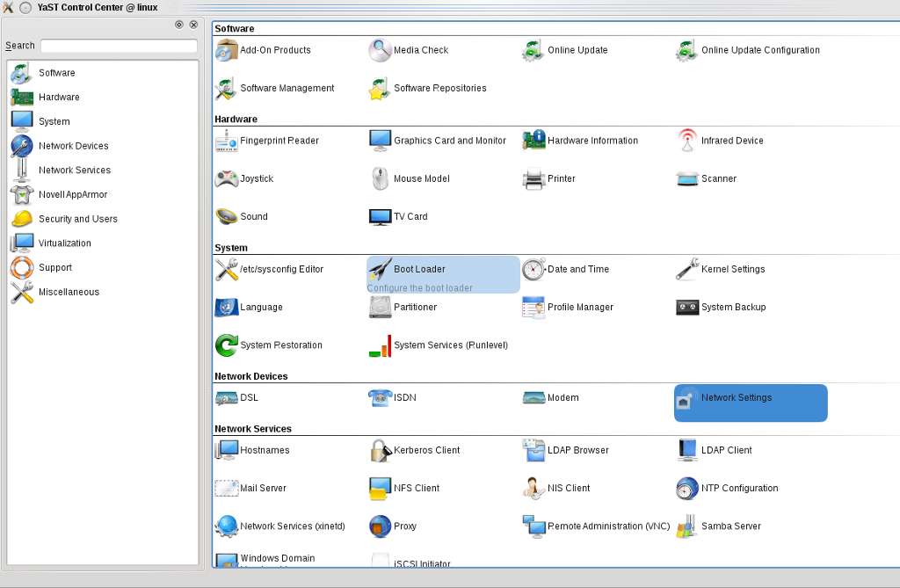Open Remote Administration (VNC) module
Screen dimensions: 900x588
(x=608, y=526)
